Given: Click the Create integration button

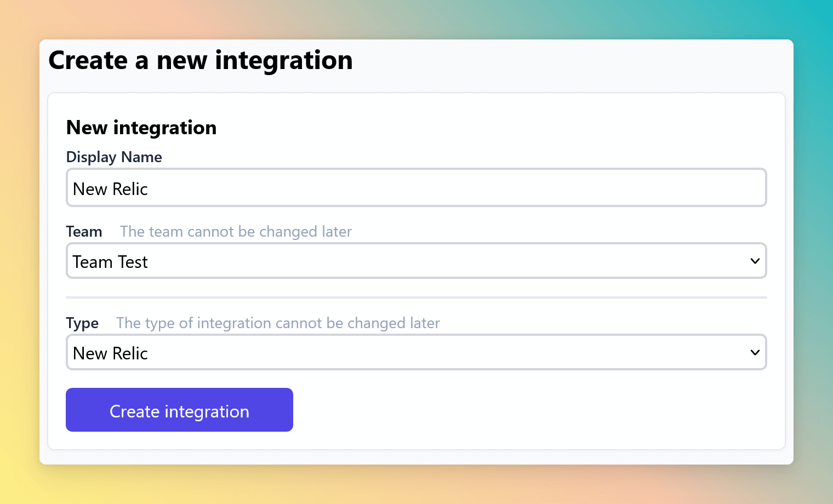Looking at the screenshot, I should click(179, 410).
